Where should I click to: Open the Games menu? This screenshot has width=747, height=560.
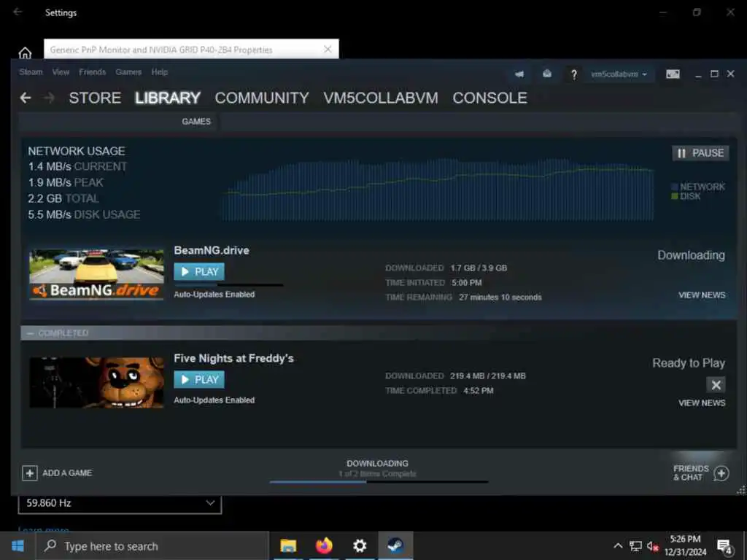pyautogui.click(x=128, y=72)
